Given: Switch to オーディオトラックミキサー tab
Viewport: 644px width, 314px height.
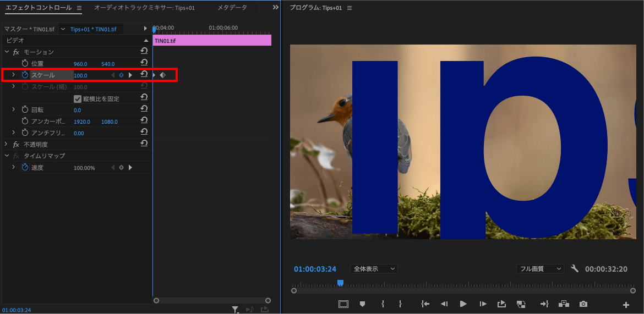Looking at the screenshot, I should [x=145, y=8].
